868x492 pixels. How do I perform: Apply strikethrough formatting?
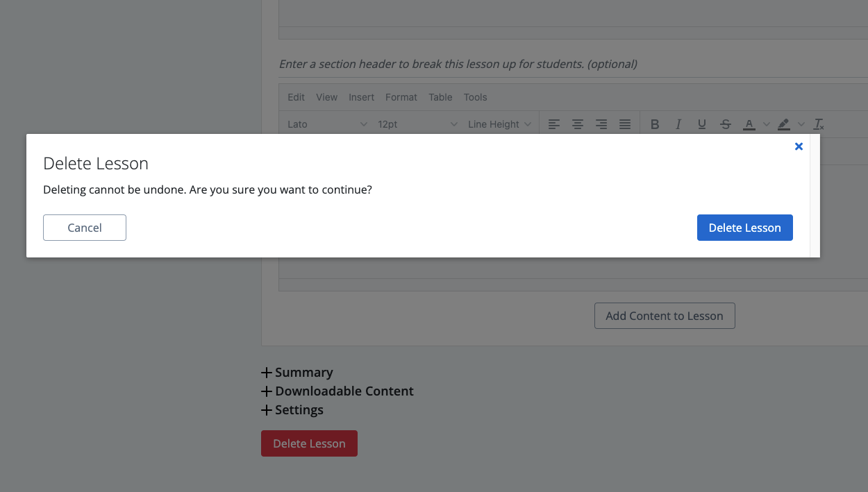tap(725, 124)
